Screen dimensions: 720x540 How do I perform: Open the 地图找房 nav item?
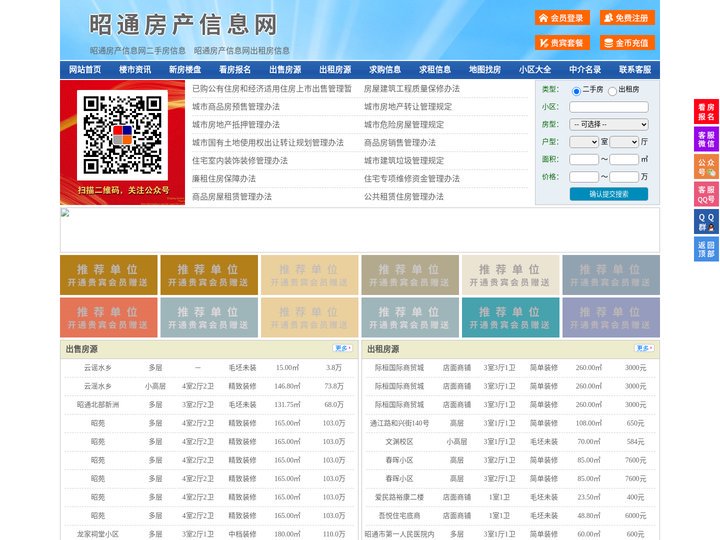tap(485, 70)
